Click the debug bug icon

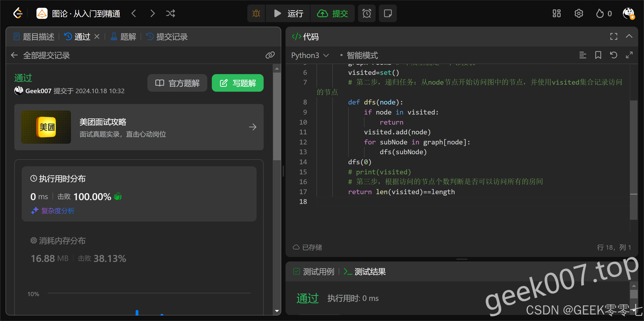(x=256, y=13)
